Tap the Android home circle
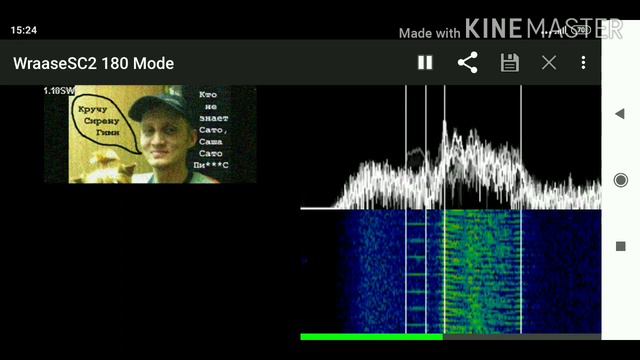This screenshot has width=640, height=360. click(620, 180)
